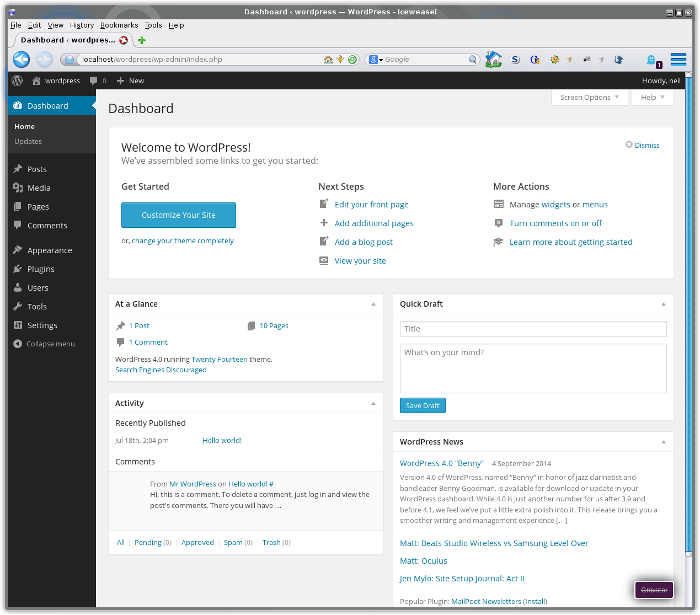Click View your site link

click(x=360, y=261)
